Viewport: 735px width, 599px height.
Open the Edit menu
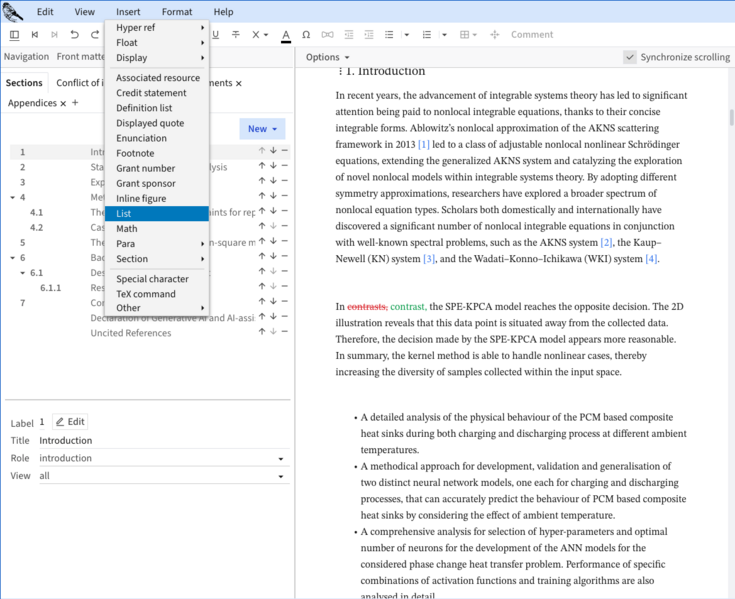(45, 12)
